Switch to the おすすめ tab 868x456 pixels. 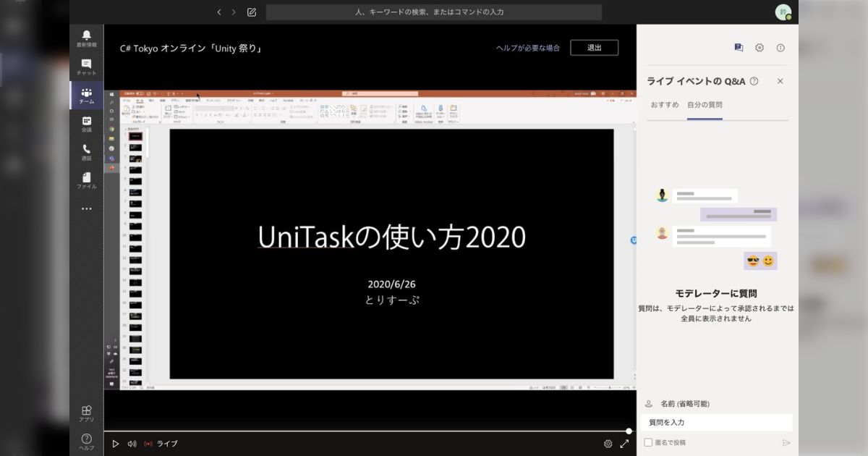tap(664, 104)
